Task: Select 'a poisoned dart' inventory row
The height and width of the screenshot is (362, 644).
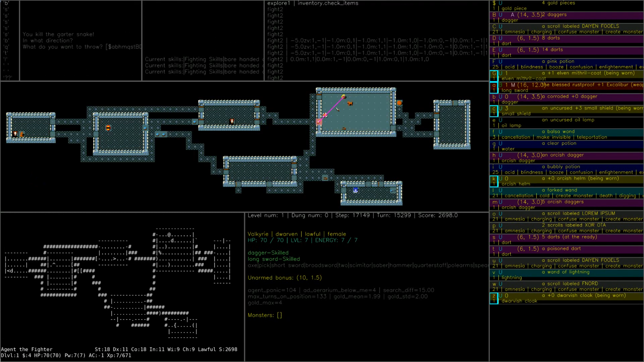Action: [x=567, y=252]
